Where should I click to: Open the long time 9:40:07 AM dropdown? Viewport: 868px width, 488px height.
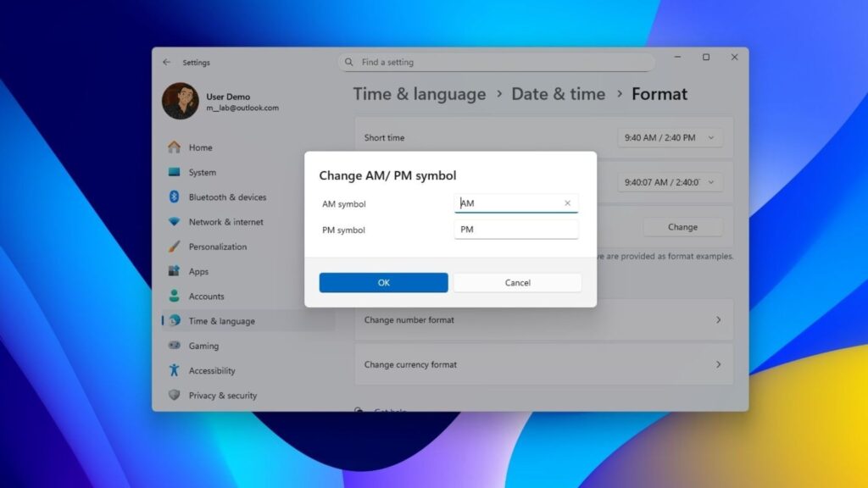tap(670, 182)
